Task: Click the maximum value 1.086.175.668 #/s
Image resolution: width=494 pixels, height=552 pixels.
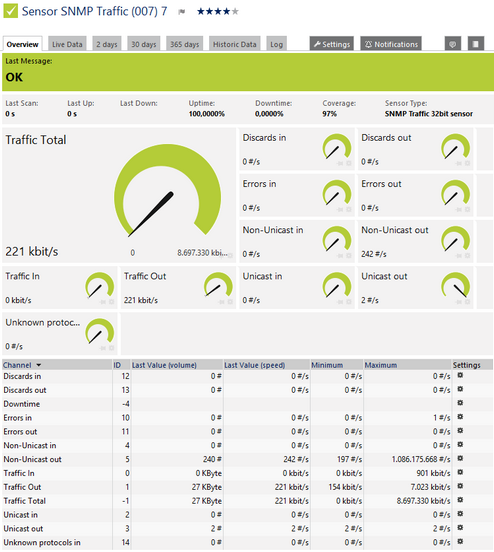Action: pyautogui.click(x=421, y=459)
